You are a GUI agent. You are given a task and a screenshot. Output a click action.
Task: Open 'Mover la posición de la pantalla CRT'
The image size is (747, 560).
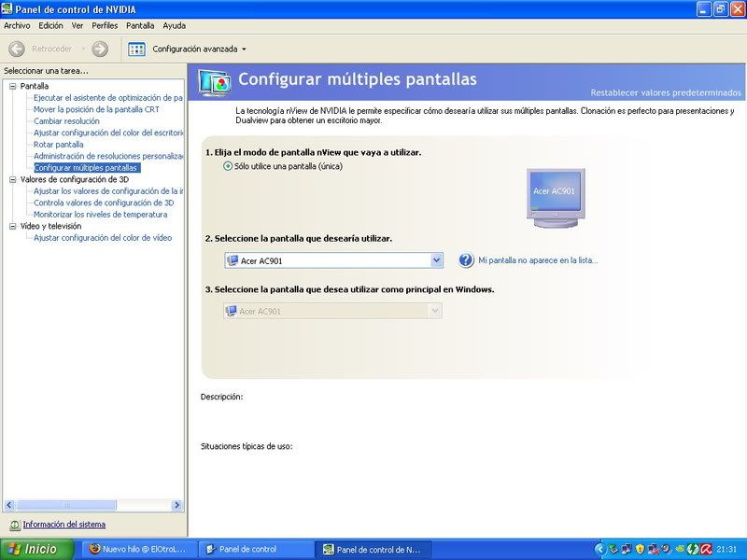[x=96, y=109]
